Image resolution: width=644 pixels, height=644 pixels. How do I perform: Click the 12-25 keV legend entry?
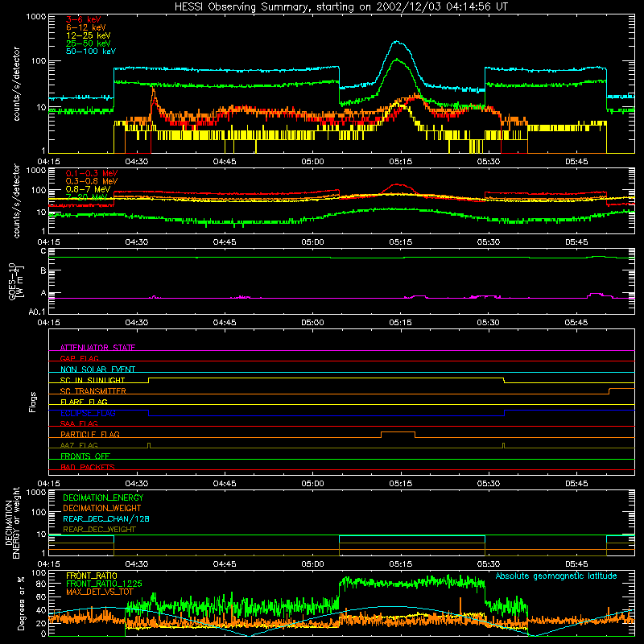click(x=88, y=35)
